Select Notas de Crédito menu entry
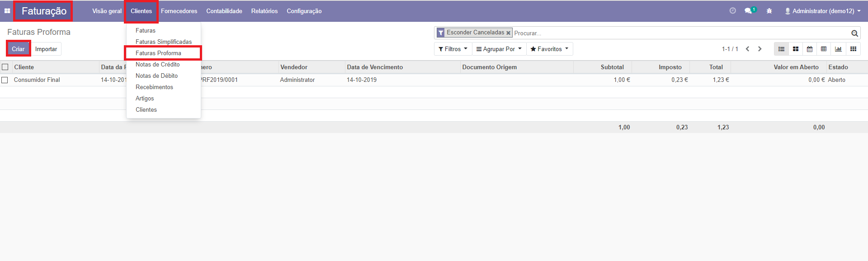The height and width of the screenshot is (261, 868). [x=157, y=64]
